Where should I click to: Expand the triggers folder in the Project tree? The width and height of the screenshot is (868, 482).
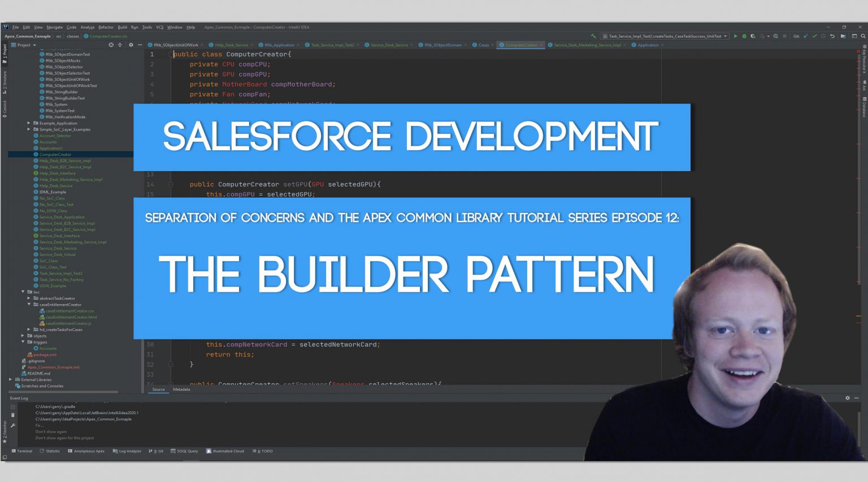pyautogui.click(x=23, y=342)
